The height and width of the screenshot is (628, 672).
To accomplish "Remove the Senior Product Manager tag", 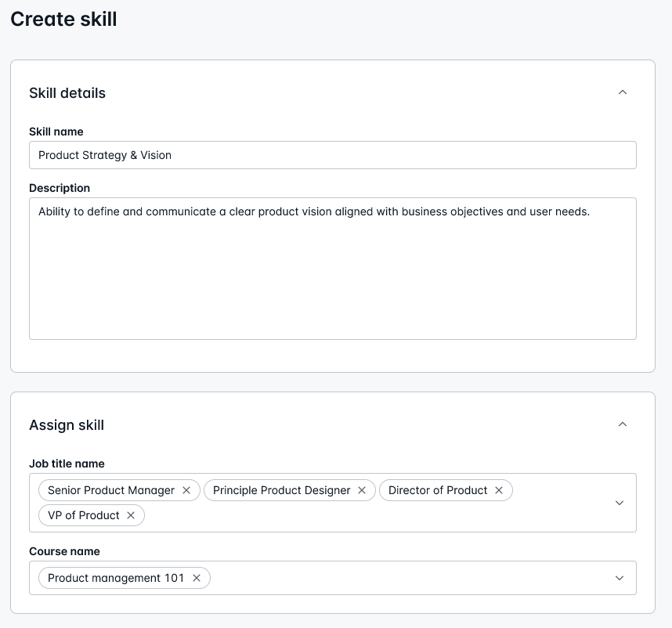I will tap(186, 490).
